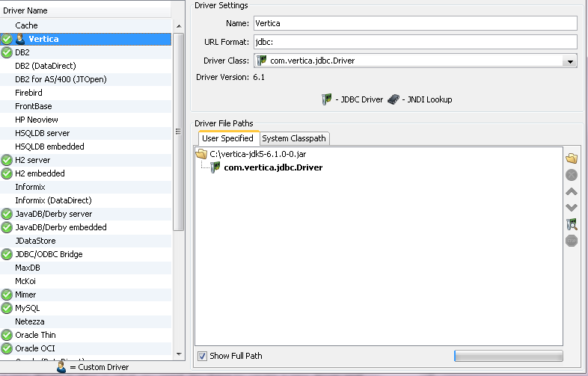Click the Custom Driver legend icon at bottom
This screenshot has width=588, height=376.
tap(61, 367)
